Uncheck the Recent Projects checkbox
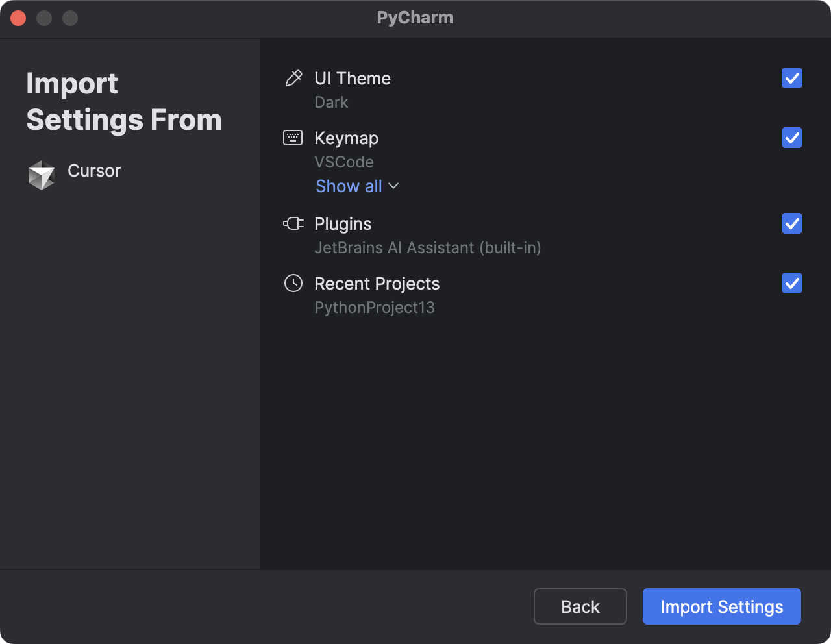 coord(791,283)
